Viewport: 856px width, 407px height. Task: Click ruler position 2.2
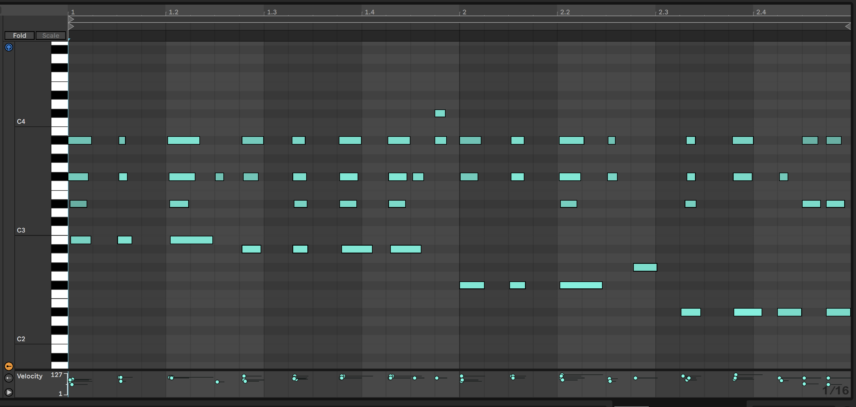[x=564, y=12]
